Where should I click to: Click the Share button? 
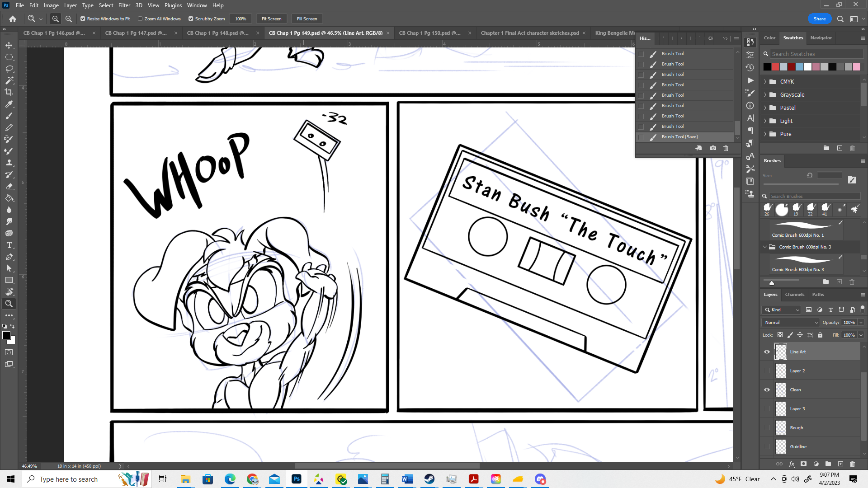(820, 19)
